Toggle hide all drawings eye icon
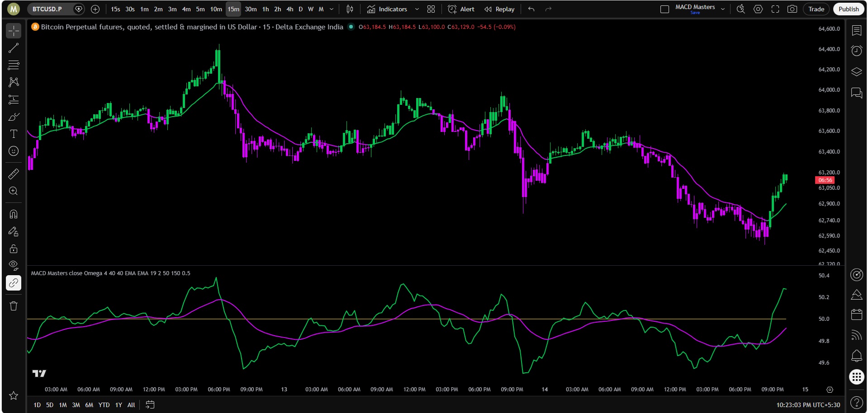 pos(14,266)
